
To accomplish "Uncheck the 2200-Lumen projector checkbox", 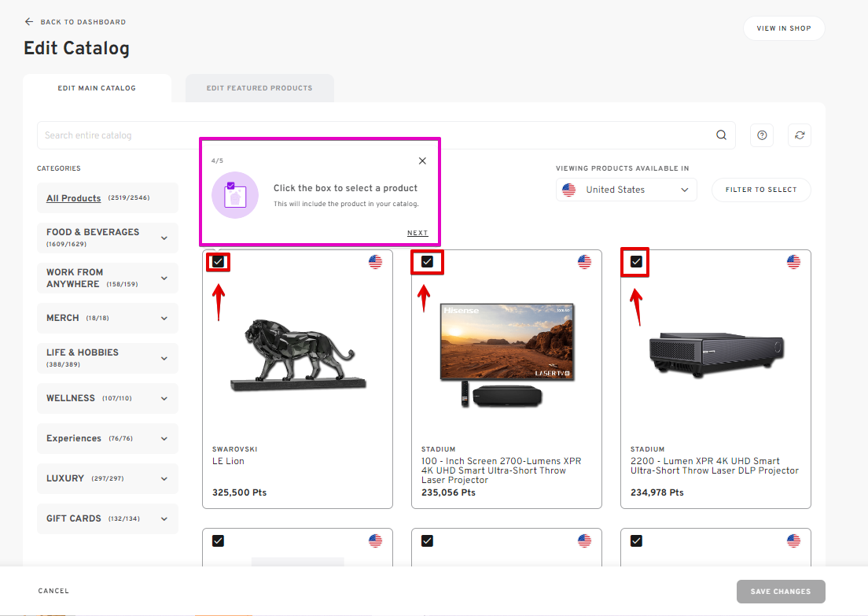I will click(637, 261).
